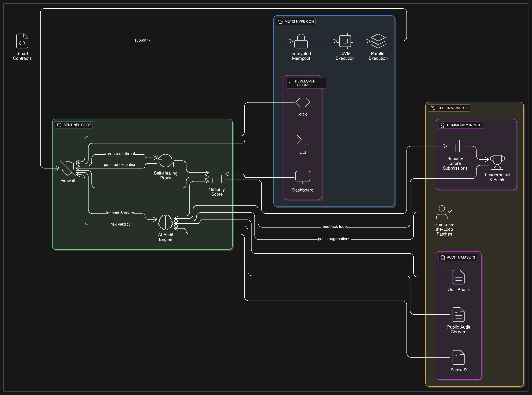Click the 'SDK' node caption
The height and width of the screenshot is (395, 532).
(x=303, y=114)
